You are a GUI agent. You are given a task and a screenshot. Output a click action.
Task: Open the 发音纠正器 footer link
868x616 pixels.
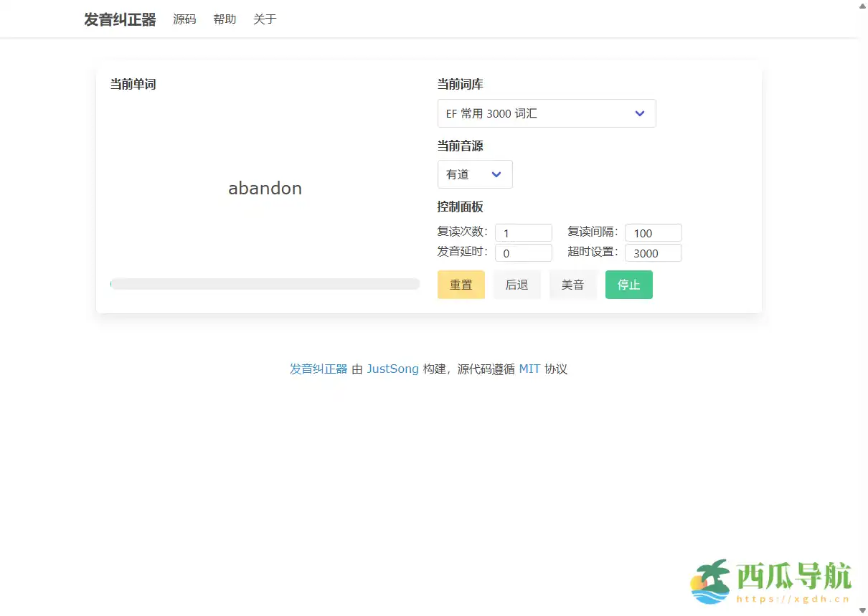318,369
